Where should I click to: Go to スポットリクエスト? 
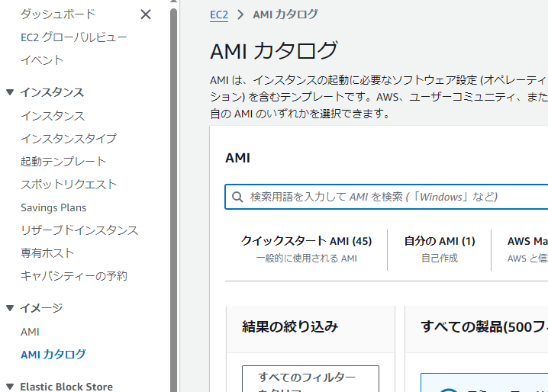(69, 185)
